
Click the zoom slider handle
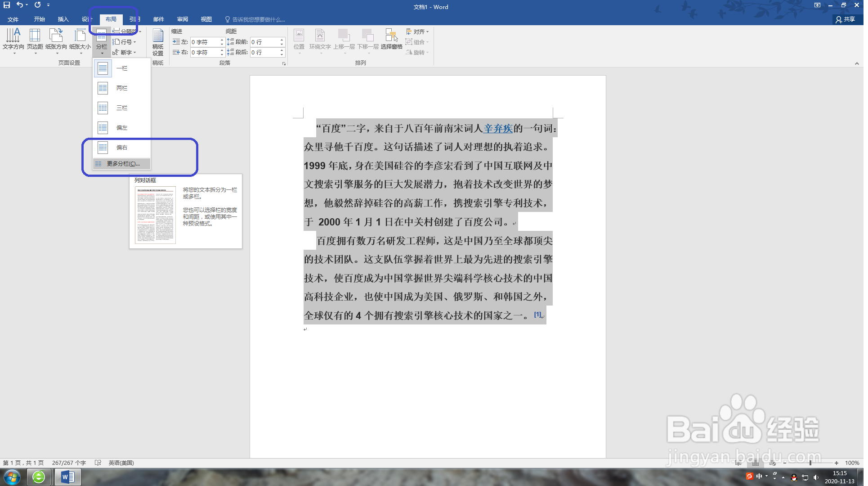810,463
